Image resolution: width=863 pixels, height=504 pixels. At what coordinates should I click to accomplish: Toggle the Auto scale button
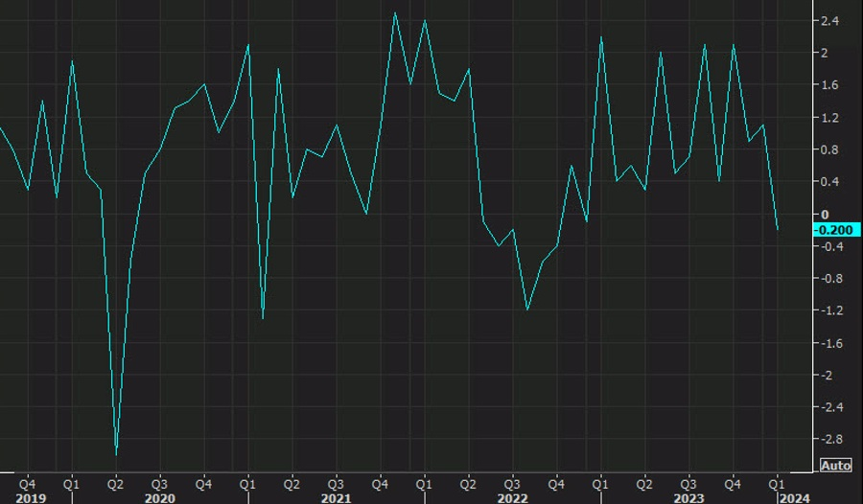(835, 466)
